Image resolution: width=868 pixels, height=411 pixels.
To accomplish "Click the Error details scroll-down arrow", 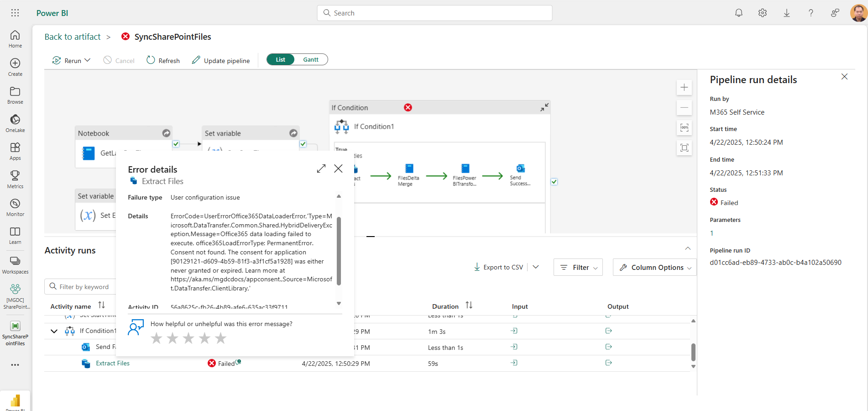I will 339,303.
